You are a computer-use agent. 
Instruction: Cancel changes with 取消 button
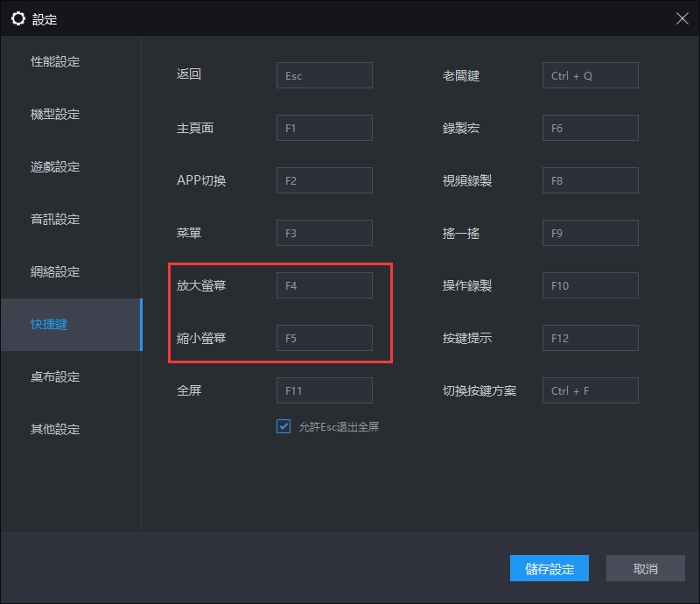[x=646, y=568]
